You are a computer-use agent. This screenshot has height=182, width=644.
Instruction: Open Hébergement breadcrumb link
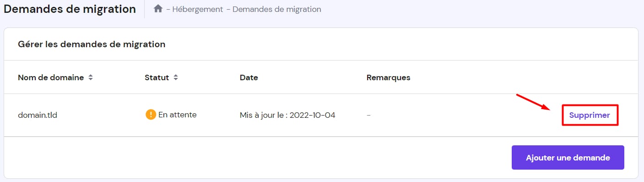(x=198, y=9)
